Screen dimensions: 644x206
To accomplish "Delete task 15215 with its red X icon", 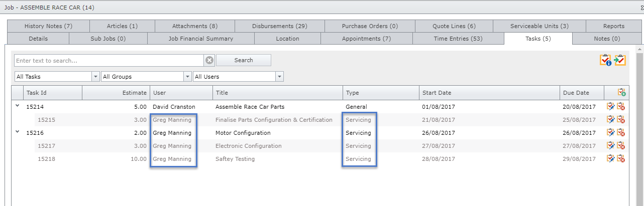I will pyautogui.click(x=621, y=119).
